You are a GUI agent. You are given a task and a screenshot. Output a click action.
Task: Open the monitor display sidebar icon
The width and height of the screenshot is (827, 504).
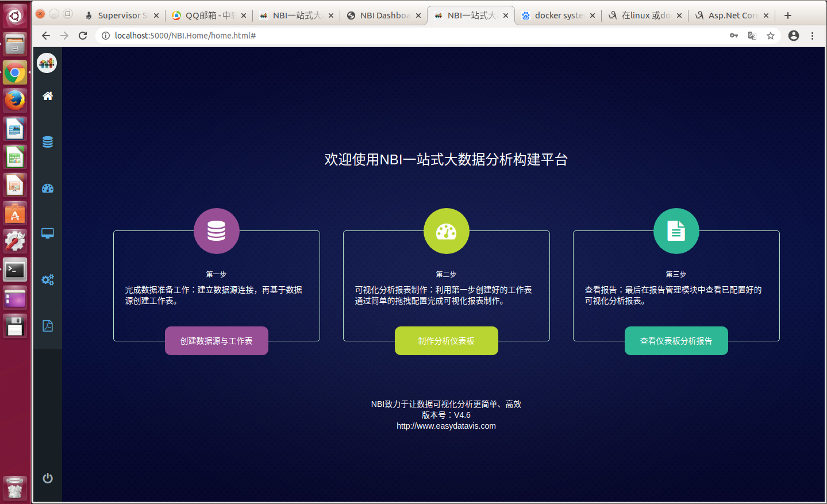(x=48, y=233)
